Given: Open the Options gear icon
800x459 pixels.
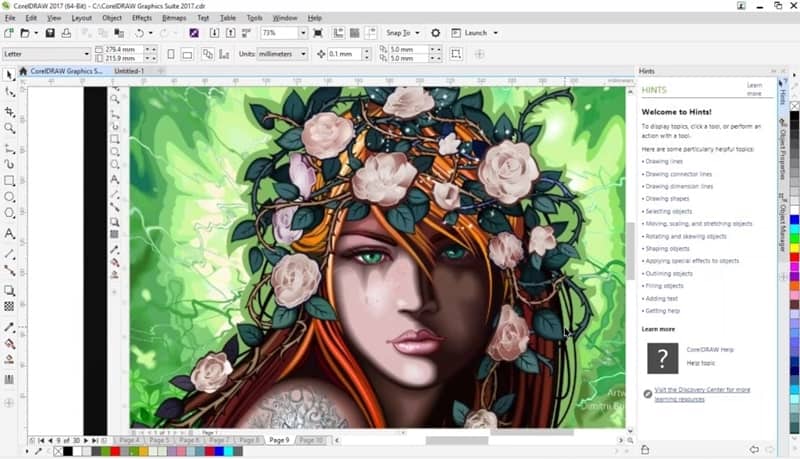Looking at the screenshot, I should coord(435,33).
